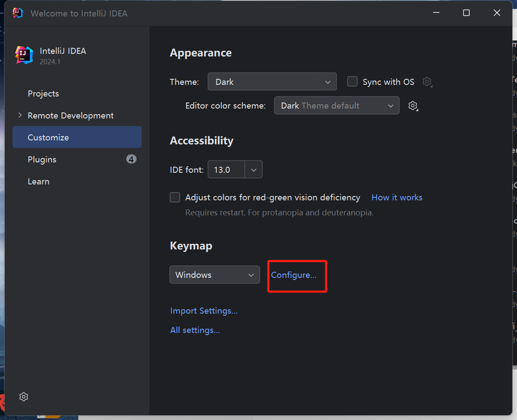Click the IntelliJ IDEA logo in title bar
The height and width of the screenshot is (420, 517).
[x=18, y=13]
